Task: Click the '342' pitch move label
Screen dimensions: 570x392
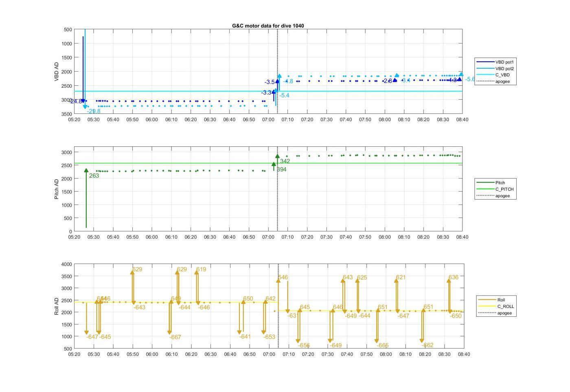Action: pyautogui.click(x=285, y=161)
